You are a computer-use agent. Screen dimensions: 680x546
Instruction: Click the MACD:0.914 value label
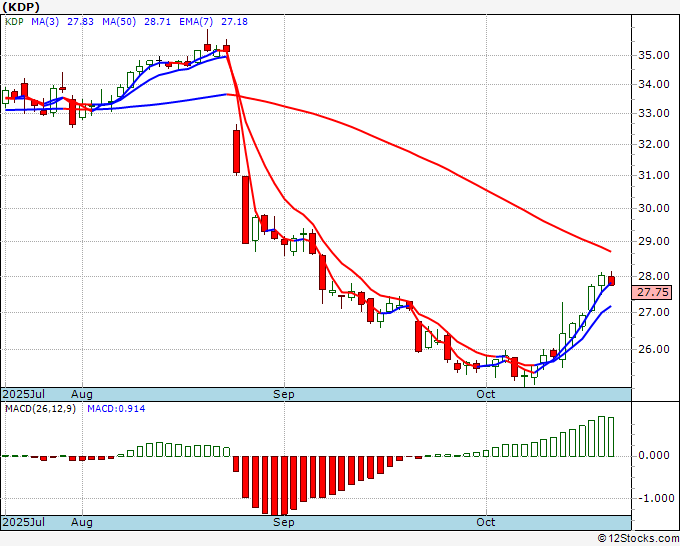pyautogui.click(x=116, y=409)
